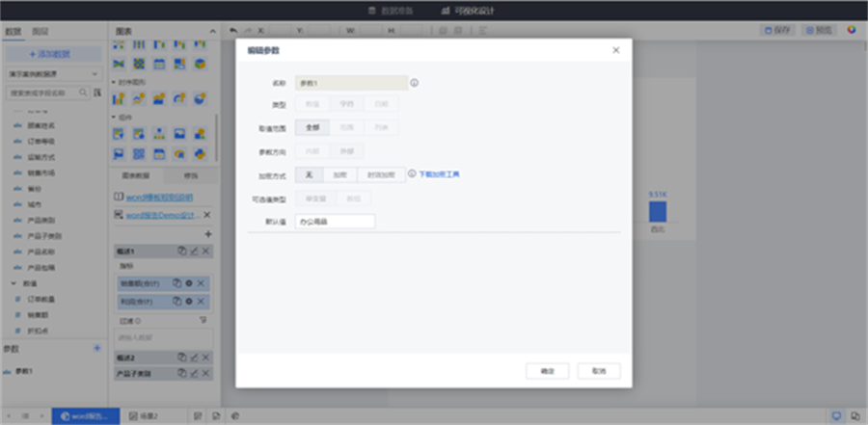
Task: Switch to desktop layout view icon
Action: [837, 415]
